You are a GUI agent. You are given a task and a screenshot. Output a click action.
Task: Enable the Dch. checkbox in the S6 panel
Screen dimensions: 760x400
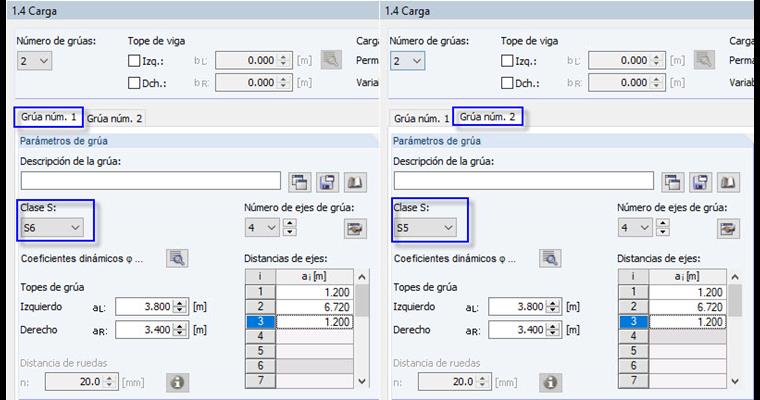tap(135, 84)
